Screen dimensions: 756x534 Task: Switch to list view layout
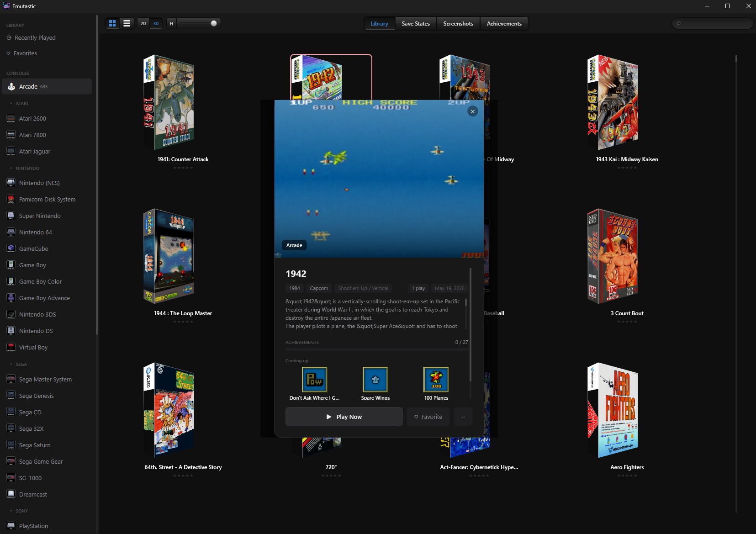point(127,23)
